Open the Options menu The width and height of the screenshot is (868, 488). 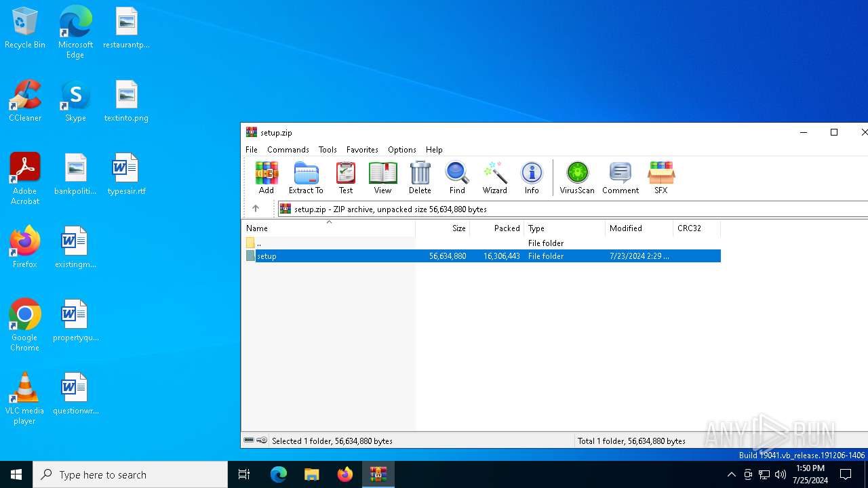click(402, 150)
